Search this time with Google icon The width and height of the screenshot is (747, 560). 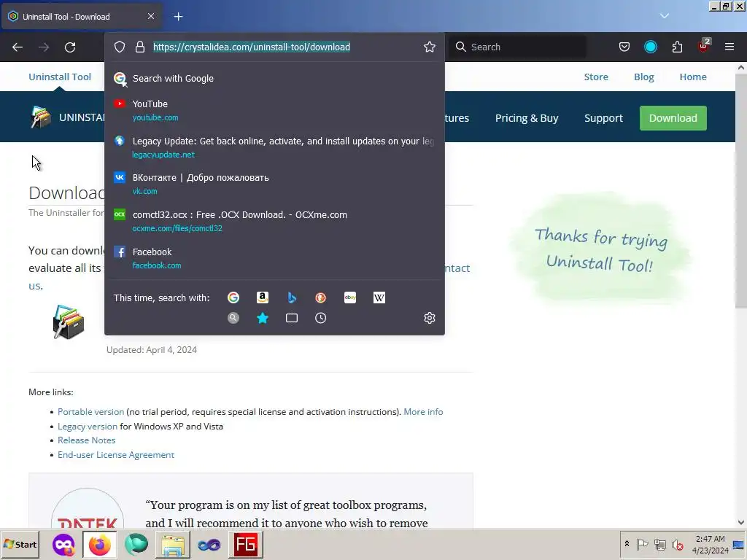coord(233,297)
